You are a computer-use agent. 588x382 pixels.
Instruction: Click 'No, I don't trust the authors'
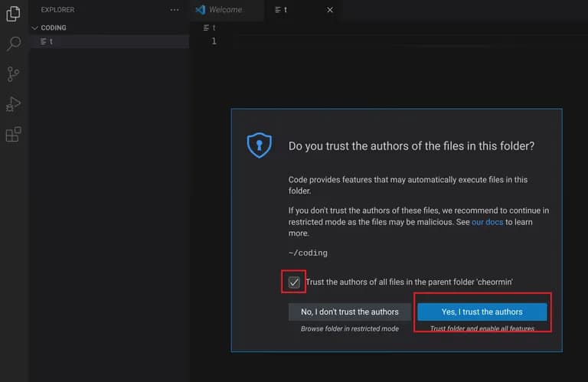coord(349,312)
